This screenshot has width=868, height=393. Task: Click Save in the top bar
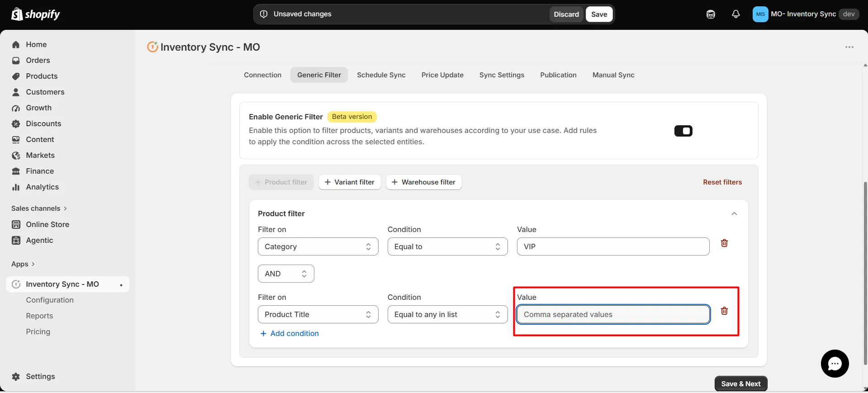[x=599, y=14]
